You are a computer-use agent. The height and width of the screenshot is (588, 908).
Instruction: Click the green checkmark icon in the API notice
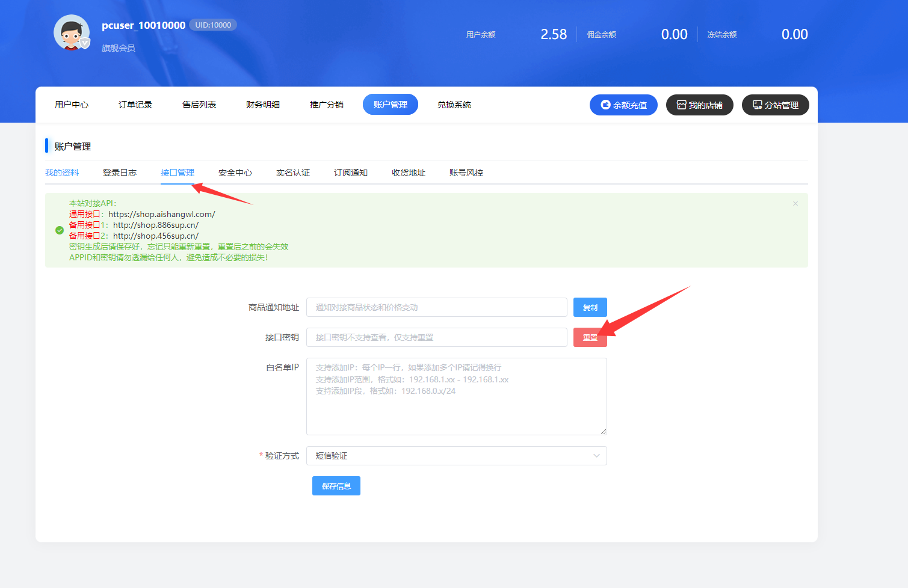59,230
